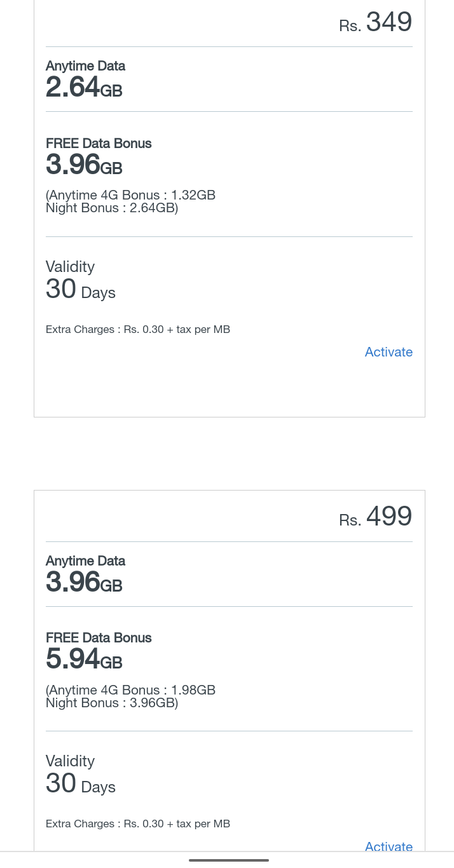Click Anytime Data heading in Rs. 499 plan
Image resolution: width=454 pixels, height=868 pixels.
pos(85,561)
